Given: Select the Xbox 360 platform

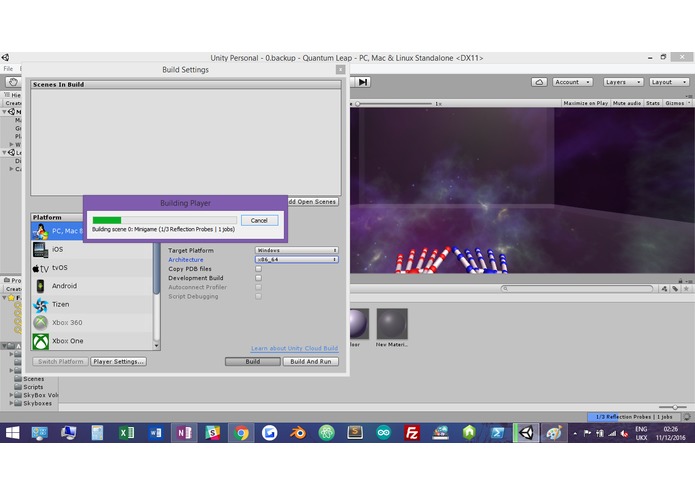Looking at the screenshot, I should point(92,323).
